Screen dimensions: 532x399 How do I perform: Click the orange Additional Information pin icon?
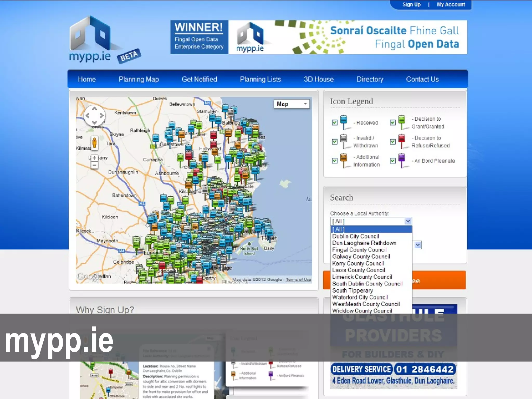pyautogui.click(x=344, y=161)
